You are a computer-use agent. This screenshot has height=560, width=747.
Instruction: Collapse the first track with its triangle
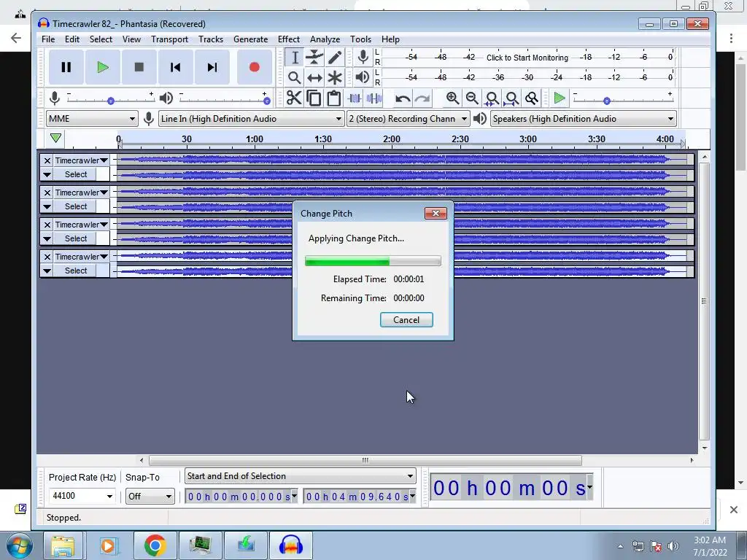(x=47, y=174)
